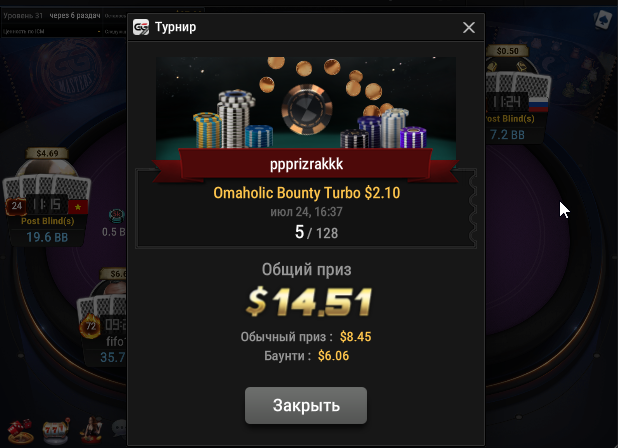Click the $14.51 total prize amount

coord(309,303)
